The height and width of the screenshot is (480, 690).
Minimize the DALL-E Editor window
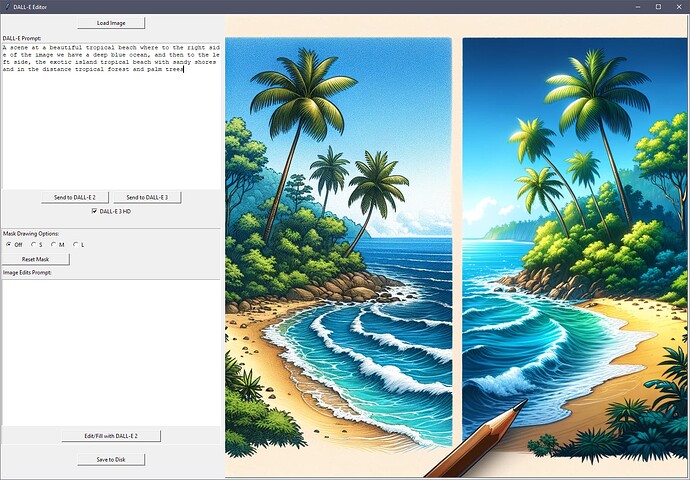point(638,7)
